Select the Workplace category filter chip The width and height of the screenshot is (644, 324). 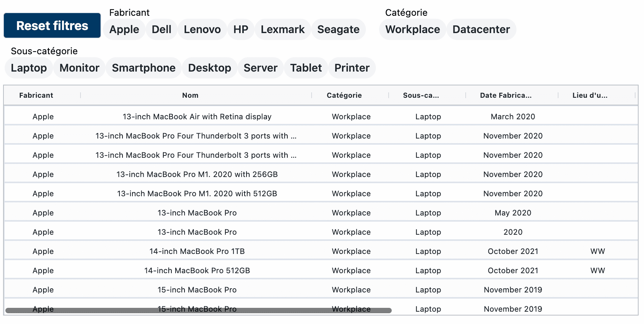tap(413, 30)
